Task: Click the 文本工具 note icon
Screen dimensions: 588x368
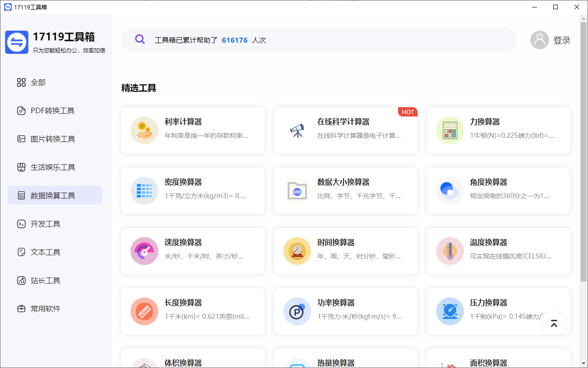Action: tap(21, 252)
